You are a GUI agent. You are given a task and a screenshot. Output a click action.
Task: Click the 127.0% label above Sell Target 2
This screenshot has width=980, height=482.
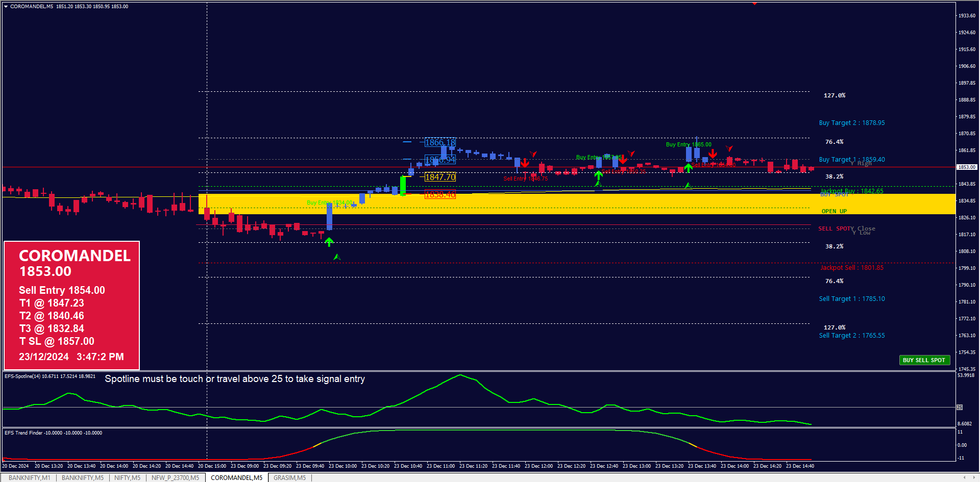(x=835, y=327)
